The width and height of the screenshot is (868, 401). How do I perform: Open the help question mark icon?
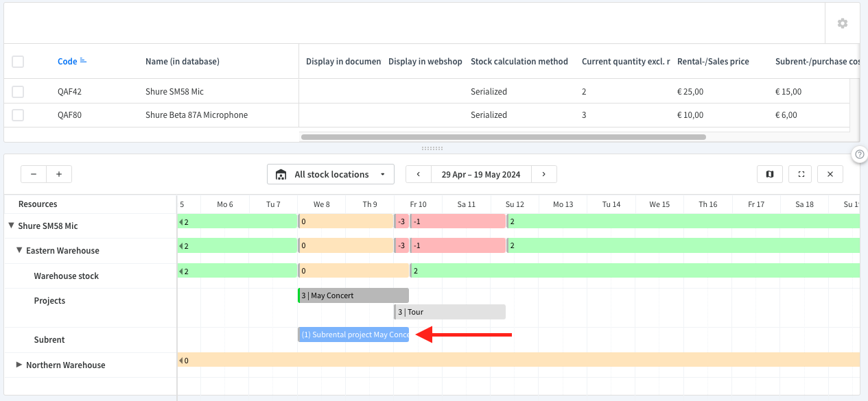coord(860,155)
